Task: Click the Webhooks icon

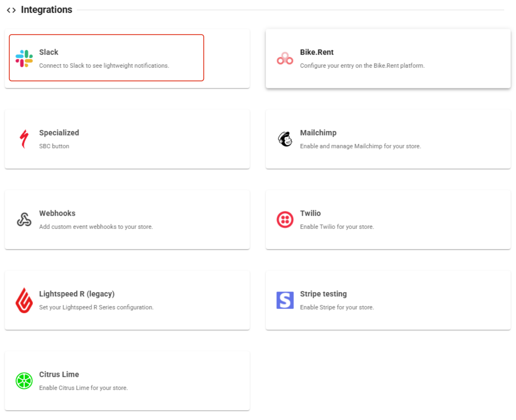Action: tap(24, 220)
